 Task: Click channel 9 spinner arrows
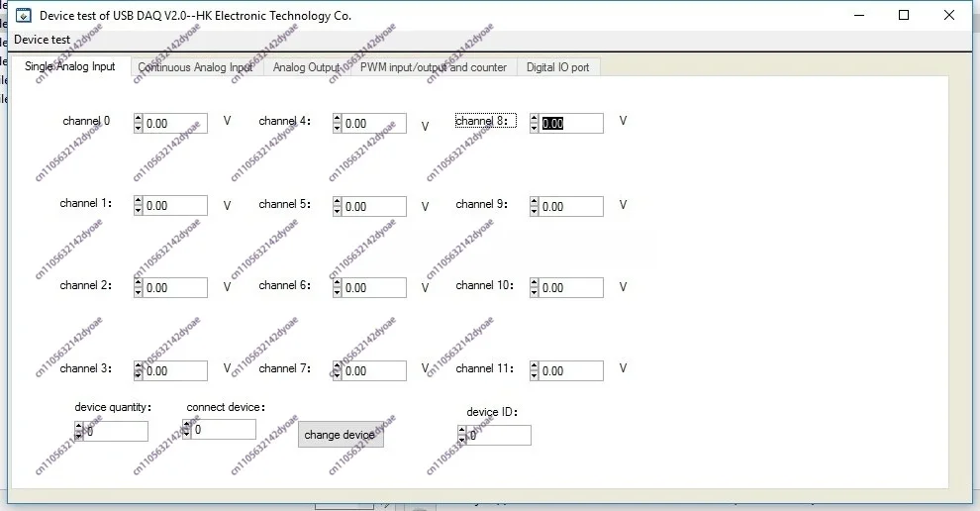534,206
